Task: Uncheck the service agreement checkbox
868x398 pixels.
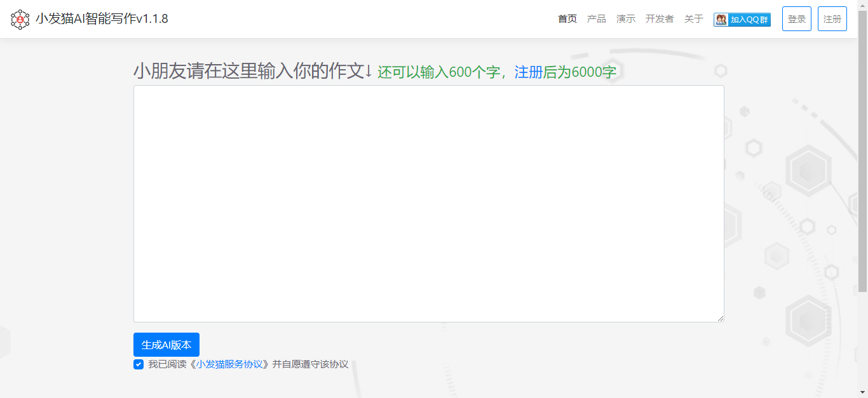Action: (139, 364)
